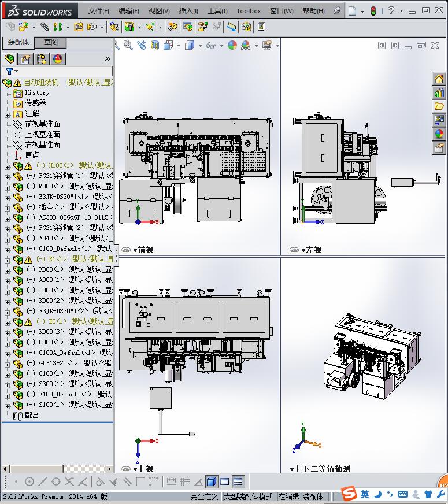The height and width of the screenshot is (504, 448).
Task: Open the Design Library icon in task pane
Action: 439,92
